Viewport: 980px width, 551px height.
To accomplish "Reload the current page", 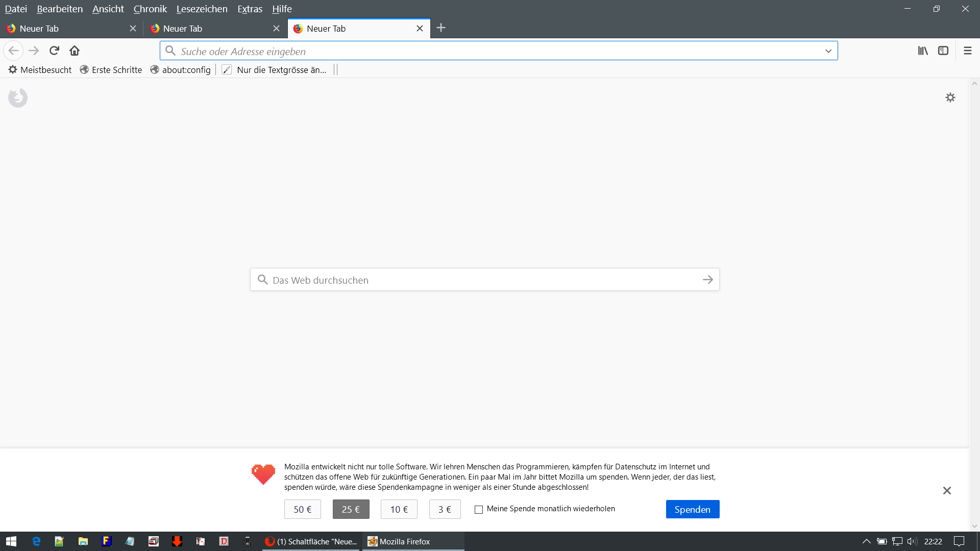I will pyautogui.click(x=55, y=51).
